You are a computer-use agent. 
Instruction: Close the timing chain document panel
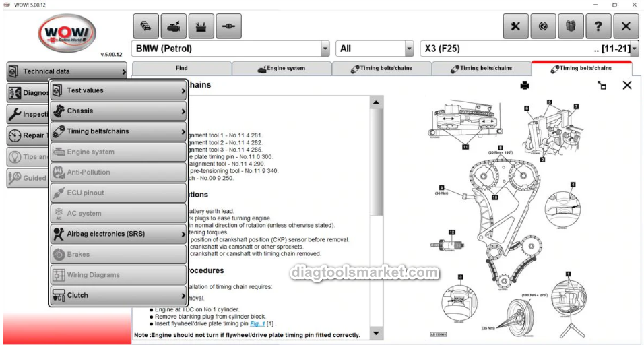(x=627, y=85)
